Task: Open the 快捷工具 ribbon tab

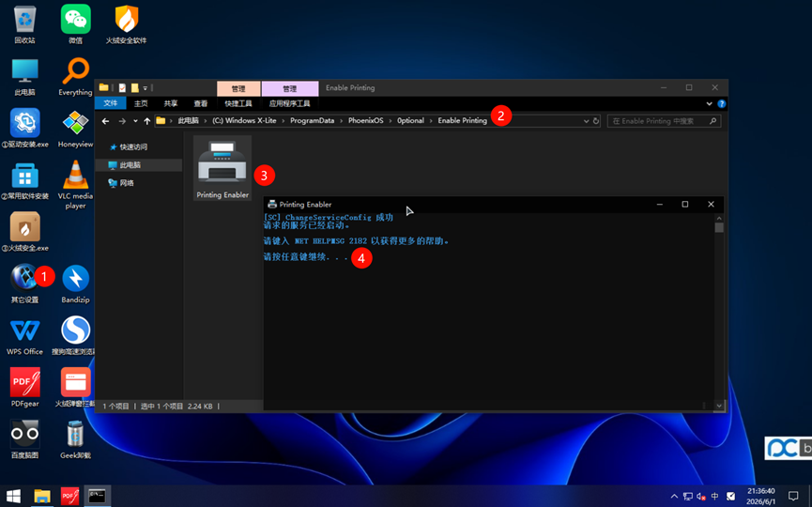Action: [238, 103]
